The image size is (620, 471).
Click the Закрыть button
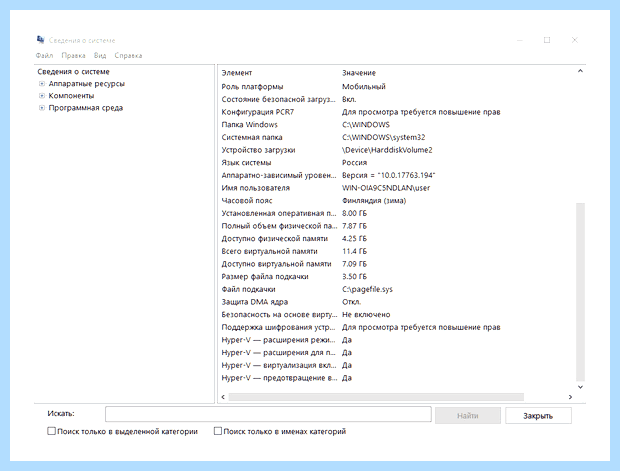pyautogui.click(x=538, y=416)
